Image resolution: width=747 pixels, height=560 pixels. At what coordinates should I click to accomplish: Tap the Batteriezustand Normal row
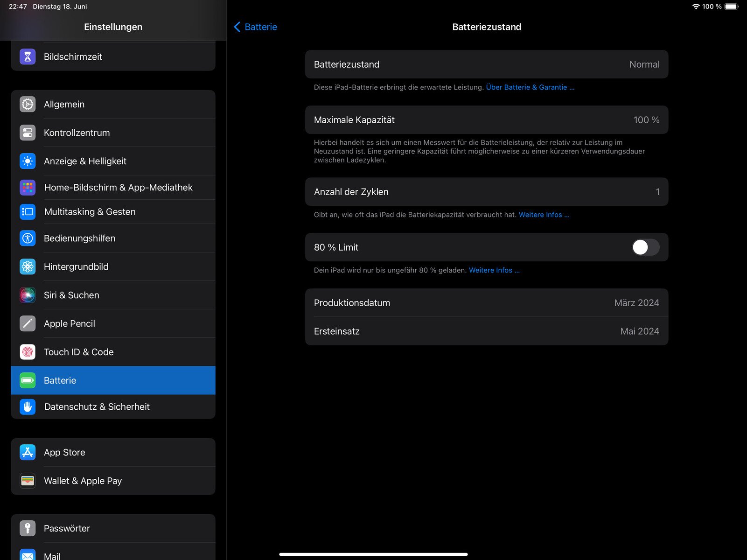point(487,64)
